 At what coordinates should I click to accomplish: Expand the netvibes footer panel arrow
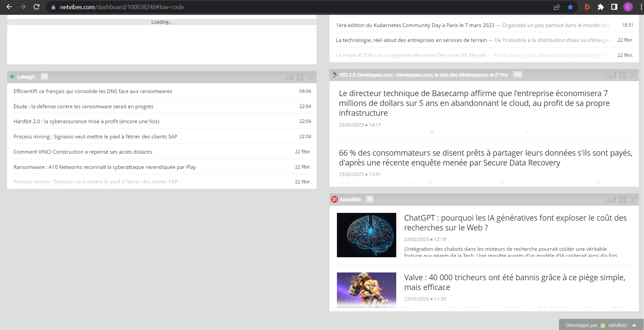[x=634, y=325]
